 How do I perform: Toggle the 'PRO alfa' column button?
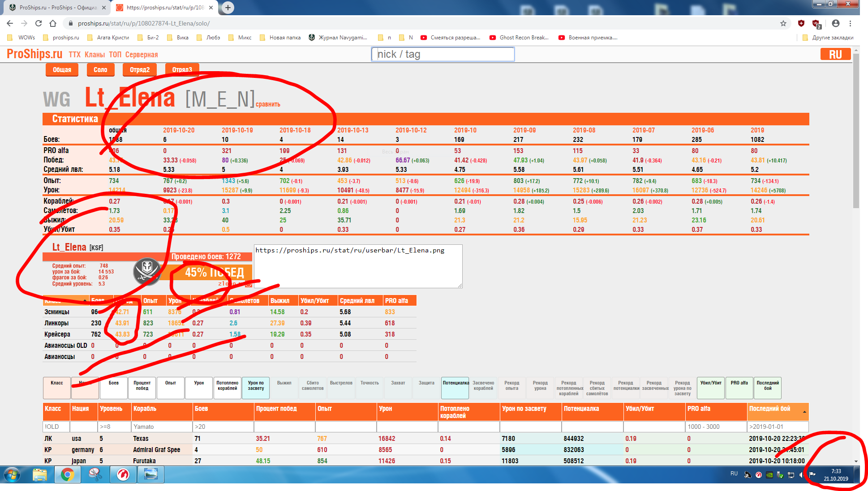tap(739, 388)
